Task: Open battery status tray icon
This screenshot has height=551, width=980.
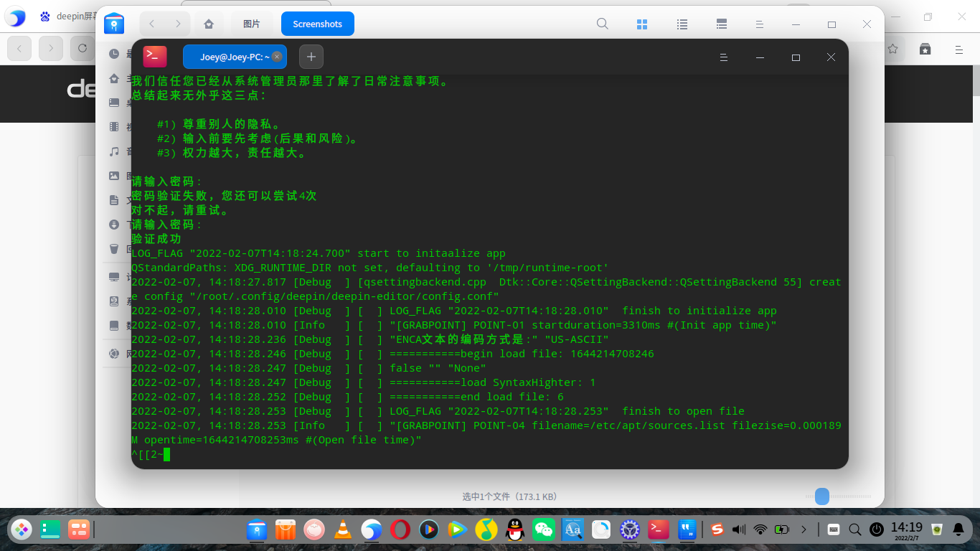Action: point(782,529)
